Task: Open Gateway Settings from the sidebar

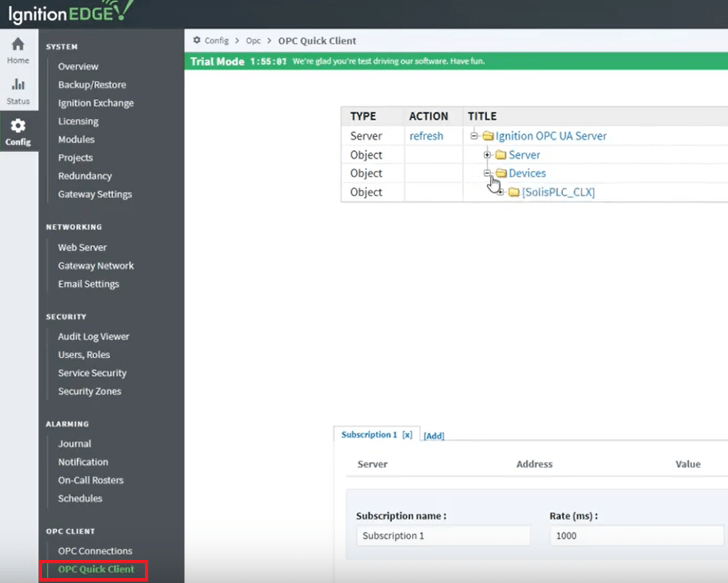Action: coord(94,194)
